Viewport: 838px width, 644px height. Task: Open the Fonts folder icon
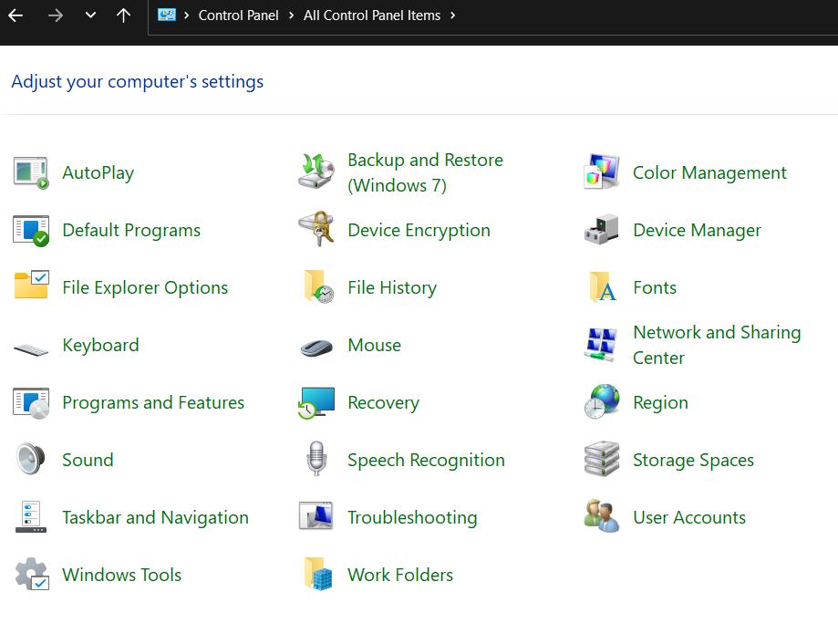(x=603, y=287)
